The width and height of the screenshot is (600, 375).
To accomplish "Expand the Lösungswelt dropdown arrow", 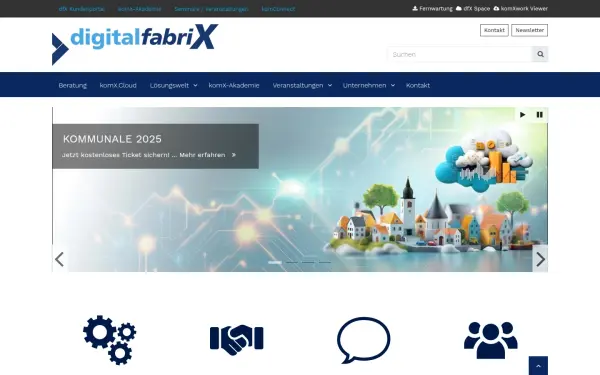I will pos(195,85).
